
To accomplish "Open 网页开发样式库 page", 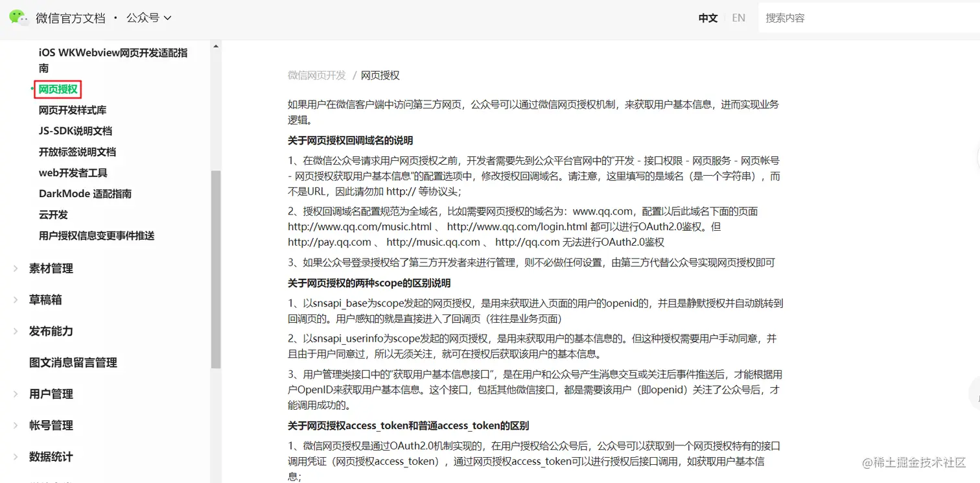I will coord(73,110).
